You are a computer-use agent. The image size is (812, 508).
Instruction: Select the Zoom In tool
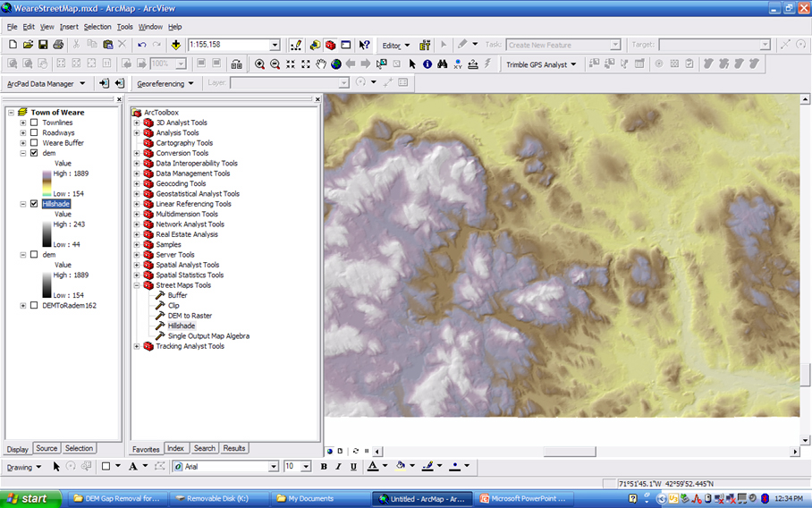259,64
